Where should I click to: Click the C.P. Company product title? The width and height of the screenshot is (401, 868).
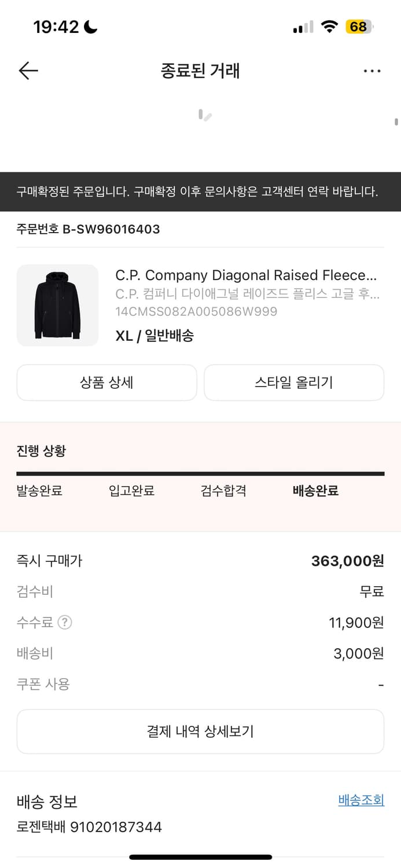[248, 275]
